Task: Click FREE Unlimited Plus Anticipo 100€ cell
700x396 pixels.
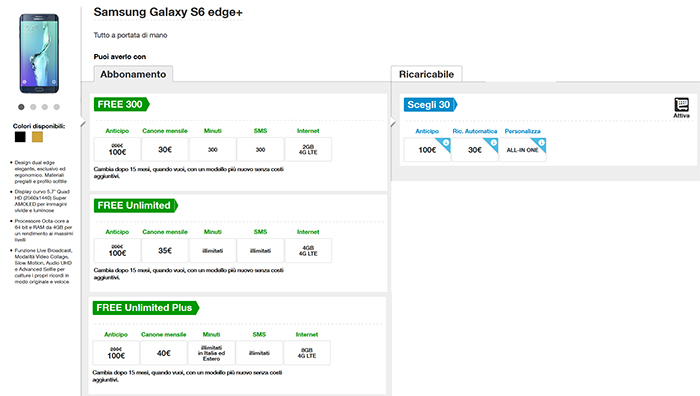Action: 116,353
